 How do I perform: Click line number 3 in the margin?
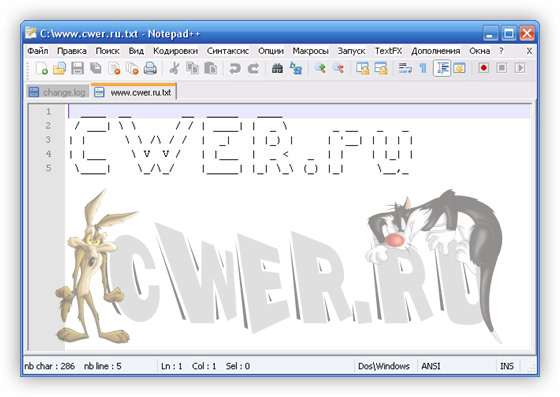pos(48,140)
